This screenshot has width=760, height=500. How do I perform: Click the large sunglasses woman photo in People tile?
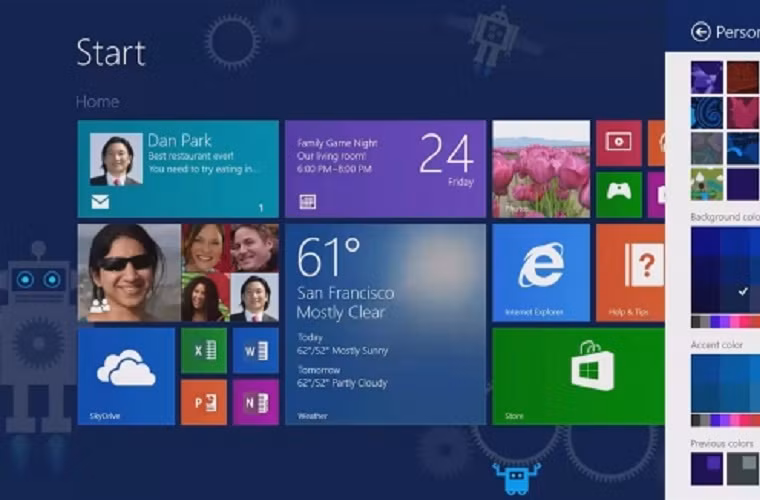tap(129, 273)
